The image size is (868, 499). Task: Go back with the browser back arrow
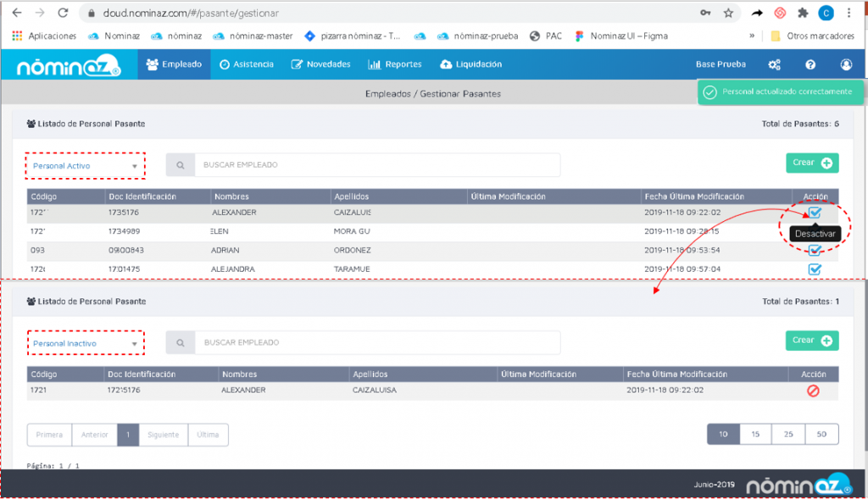[x=17, y=13]
